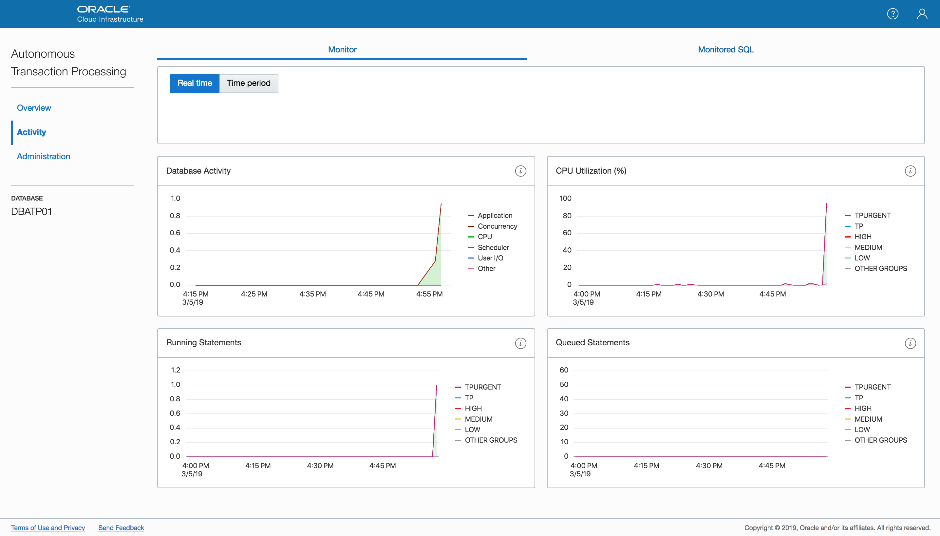Screen dimensions: 940x536
Task: Click the CPU Utilization info icon
Action: click(910, 171)
